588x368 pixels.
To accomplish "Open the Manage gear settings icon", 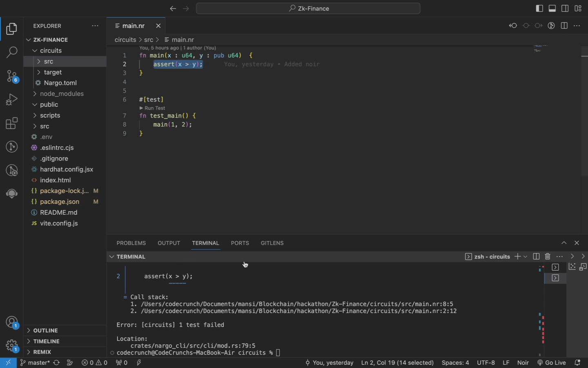I will coord(12,346).
